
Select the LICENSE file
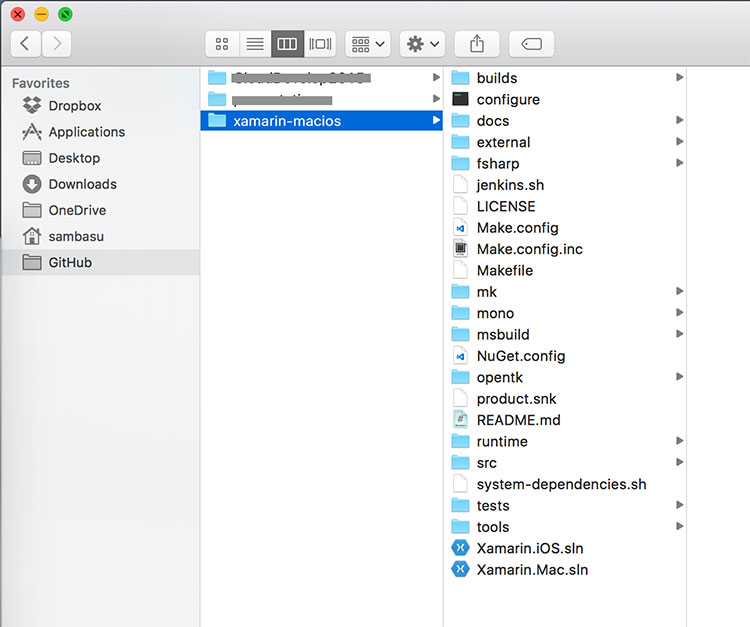point(565,206)
